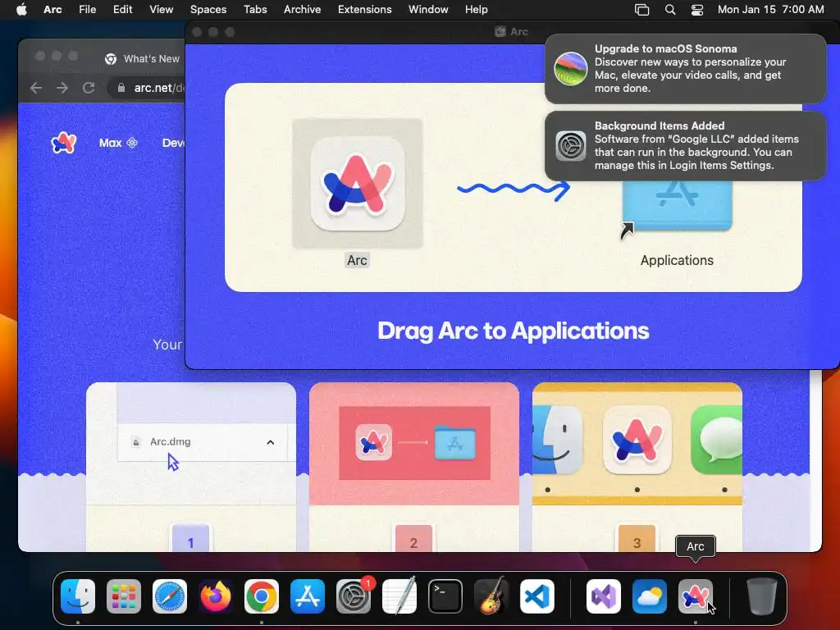Open Visual Studio Code in Dock
The image size is (840, 630).
tap(536, 596)
